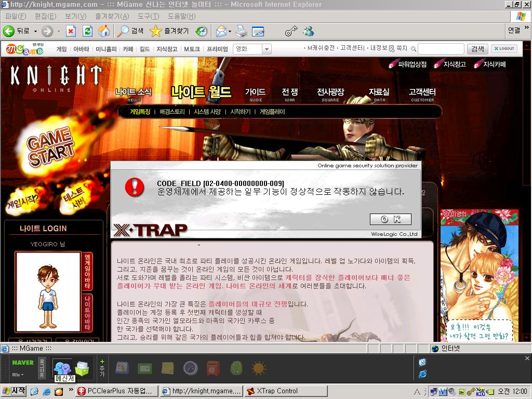
Task: Click the MGame logo
Action: 25,49
